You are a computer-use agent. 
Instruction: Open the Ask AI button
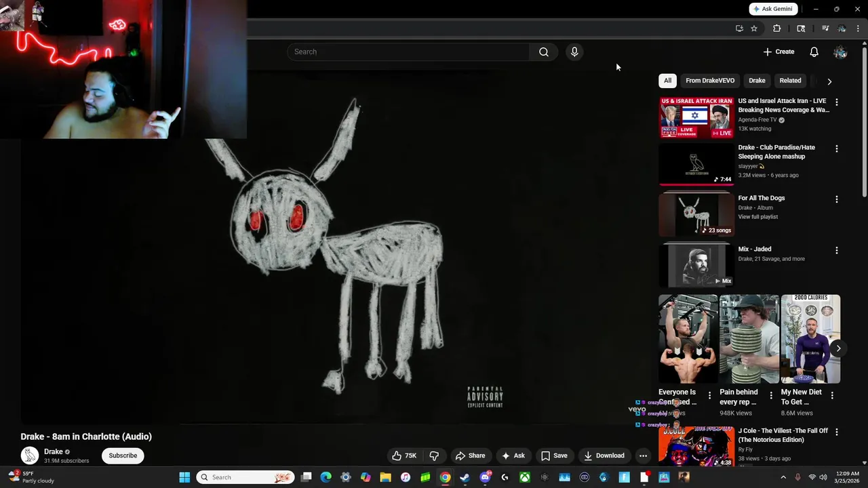tap(513, 455)
